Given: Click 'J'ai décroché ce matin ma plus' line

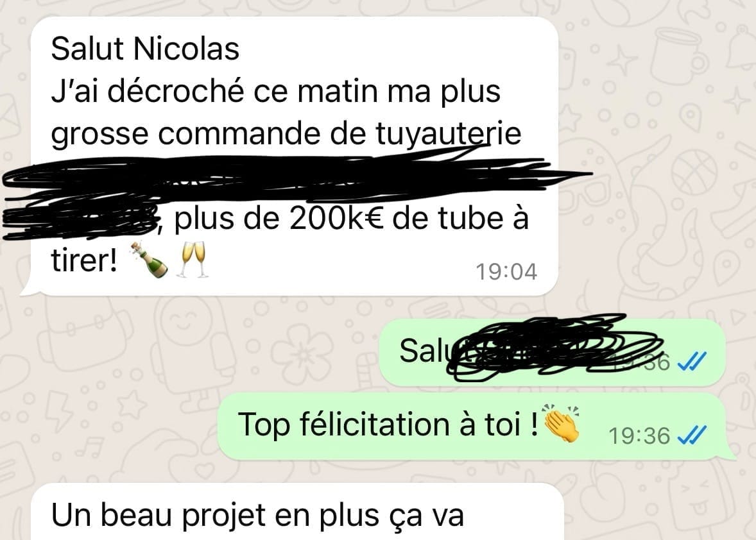Looking at the screenshot, I should (276, 91).
